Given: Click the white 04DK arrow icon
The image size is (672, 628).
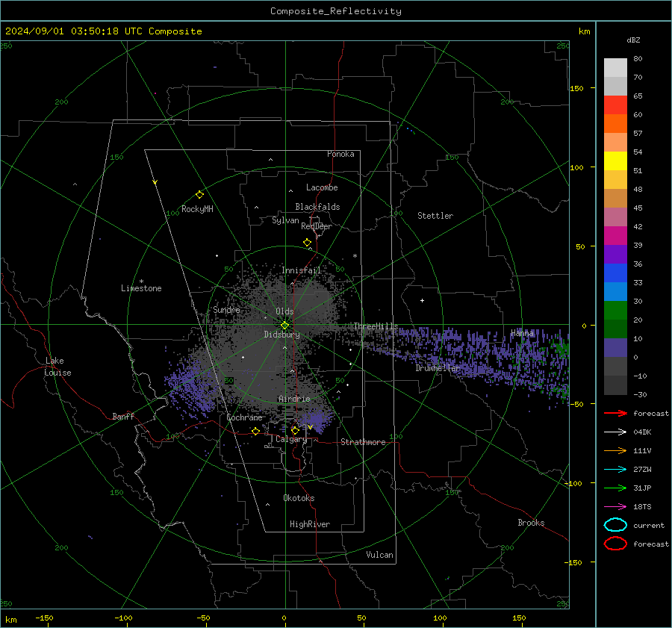Looking at the screenshot, I should click(615, 432).
